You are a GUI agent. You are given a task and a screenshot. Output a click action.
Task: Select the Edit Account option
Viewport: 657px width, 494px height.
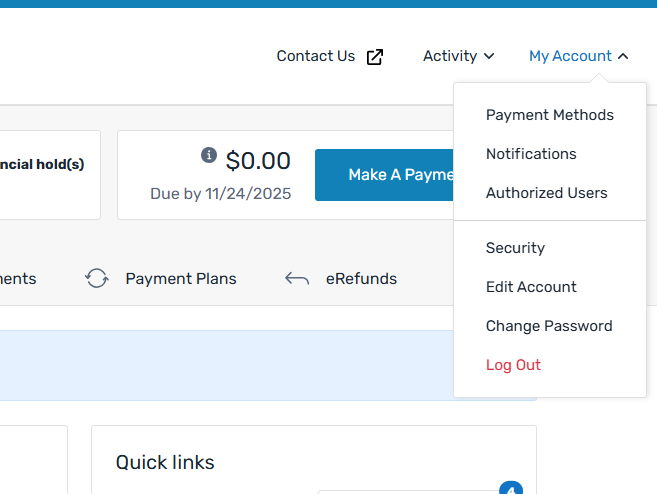(x=531, y=287)
